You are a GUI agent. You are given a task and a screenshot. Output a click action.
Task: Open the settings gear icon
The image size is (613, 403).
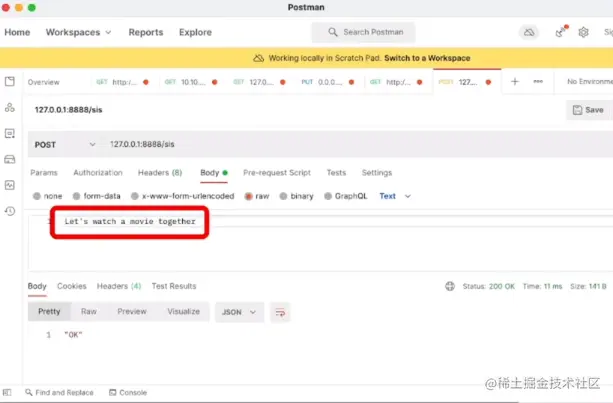click(x=583, y=32)
